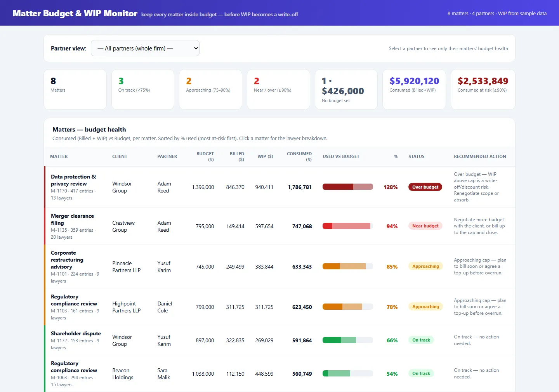Click the Matters — budget health heading

click(89, 129)
